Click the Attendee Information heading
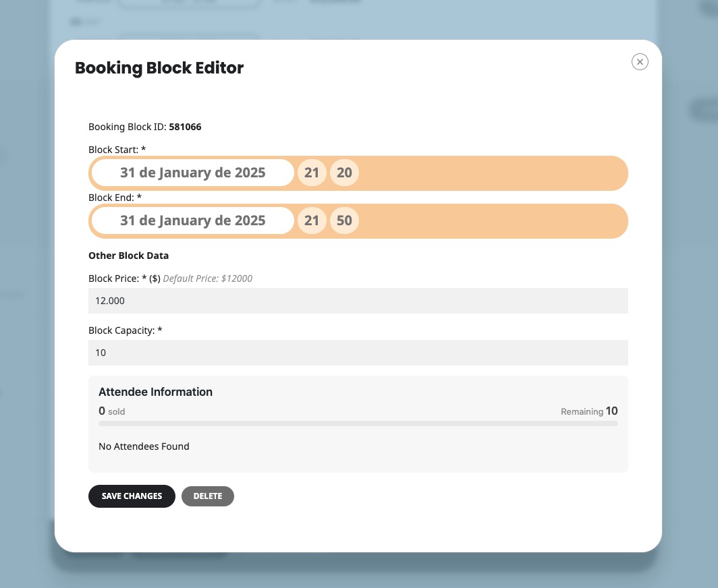The width and height of the screenshot is (718, 588). pyautogui.click(x=156, y=392)
